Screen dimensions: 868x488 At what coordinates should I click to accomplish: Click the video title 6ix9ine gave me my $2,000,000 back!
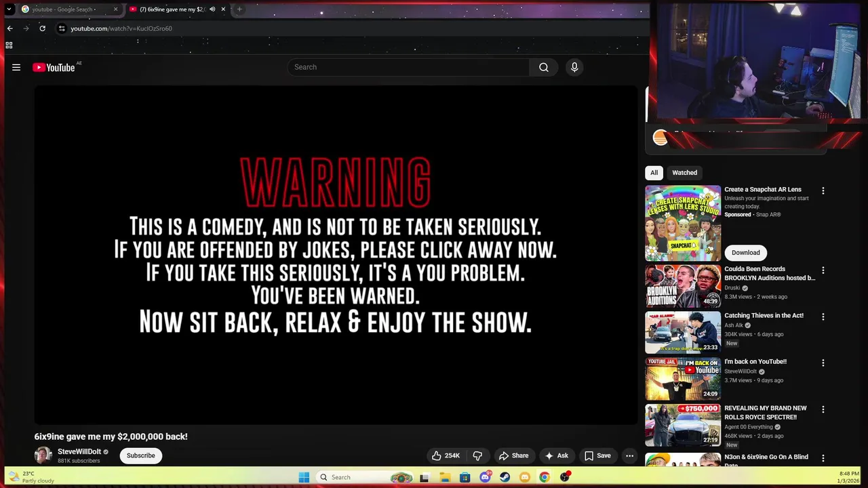[111, 436]
